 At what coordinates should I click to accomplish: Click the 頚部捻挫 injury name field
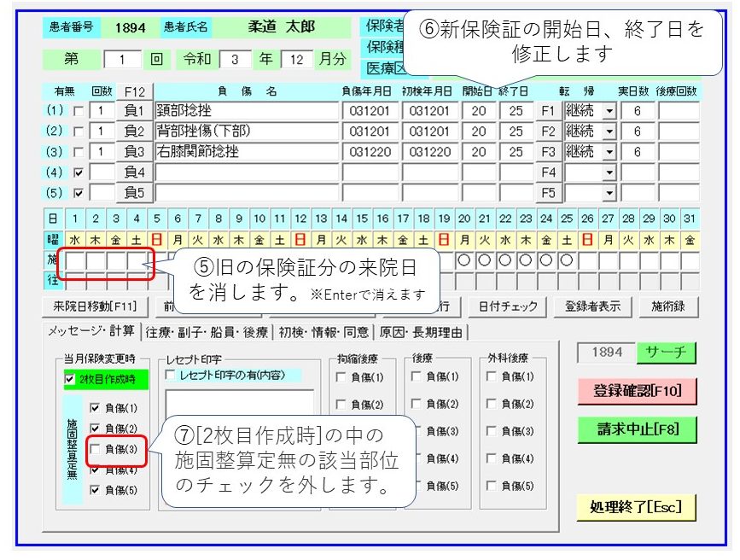(x=248, y=111)
